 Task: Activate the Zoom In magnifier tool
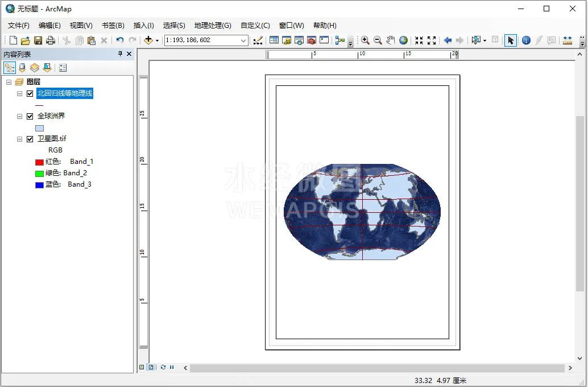366,40
